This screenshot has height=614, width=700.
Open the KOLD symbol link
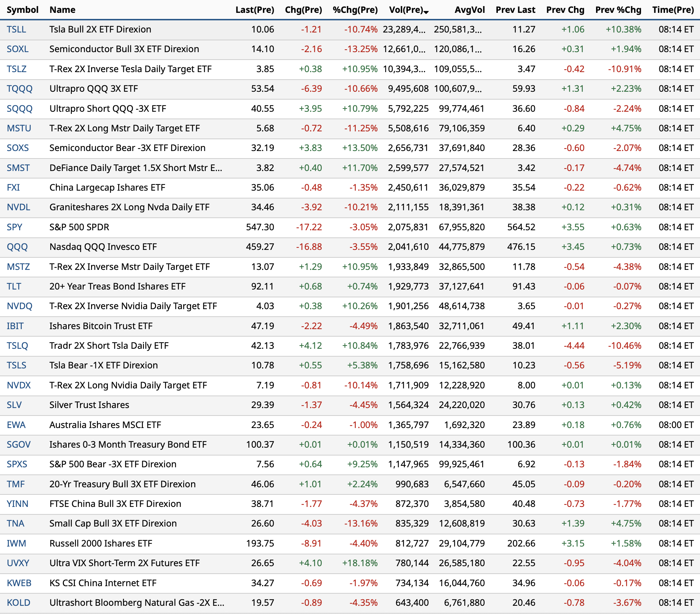19,603
